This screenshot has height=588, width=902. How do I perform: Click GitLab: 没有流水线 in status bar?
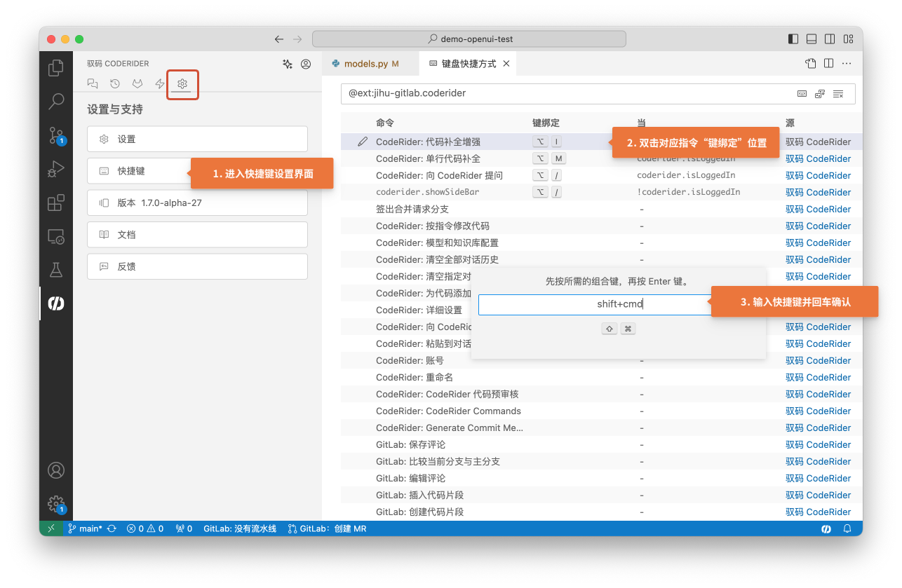coord(240,528)
